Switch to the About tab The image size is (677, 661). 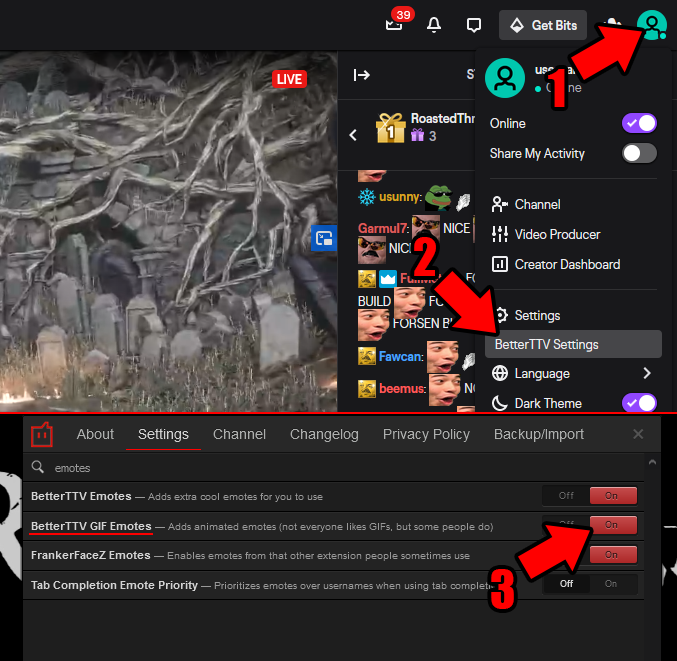[95, 434]
